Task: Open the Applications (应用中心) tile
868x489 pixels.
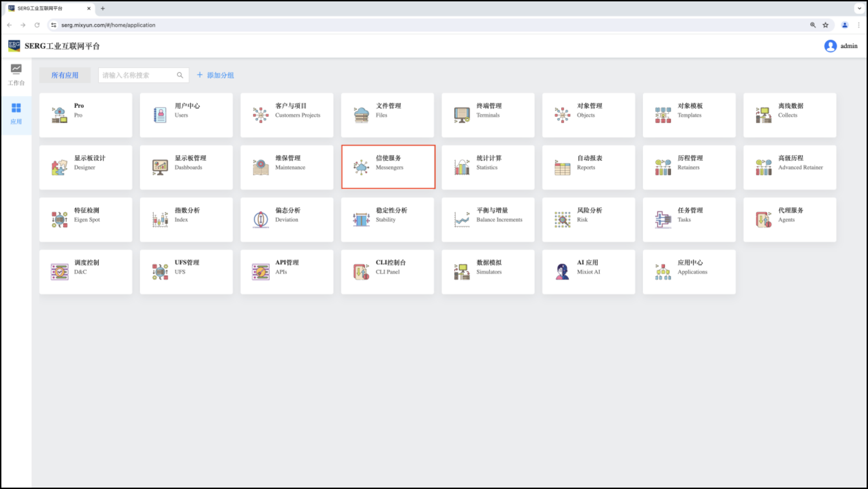Action: click(689, 272)
